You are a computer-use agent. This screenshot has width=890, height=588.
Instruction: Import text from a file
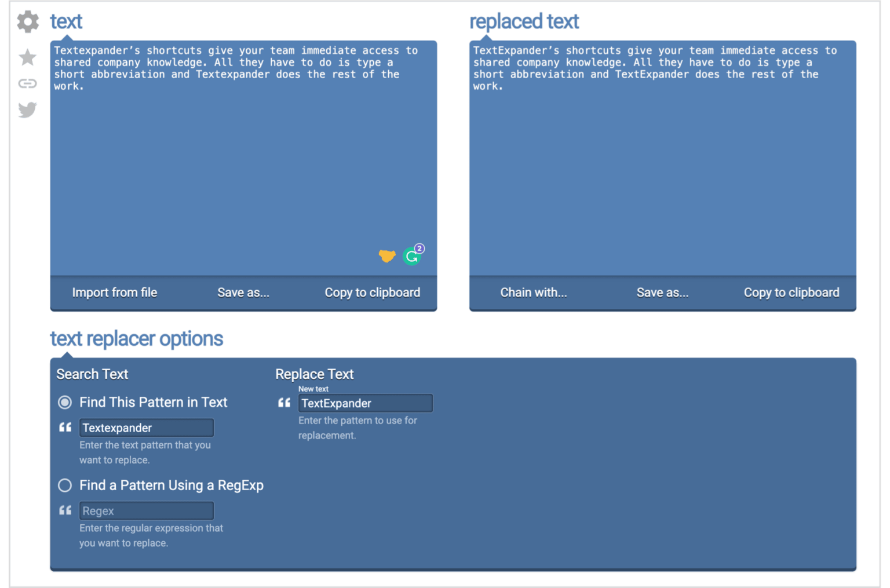tap(114, 293)
